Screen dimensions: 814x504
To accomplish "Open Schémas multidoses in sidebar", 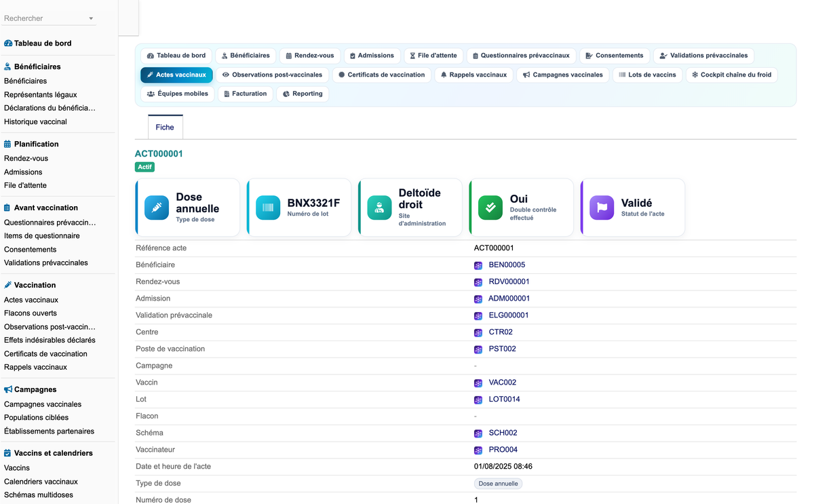I will click(39, 495).
